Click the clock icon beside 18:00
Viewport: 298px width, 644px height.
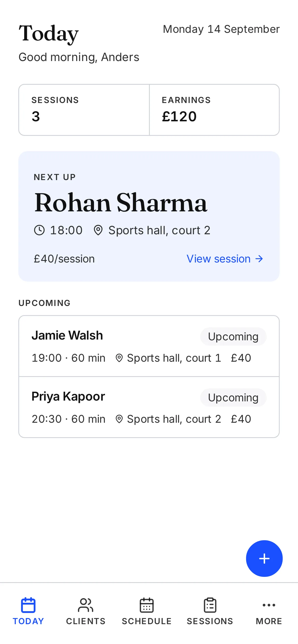[39, 230]
